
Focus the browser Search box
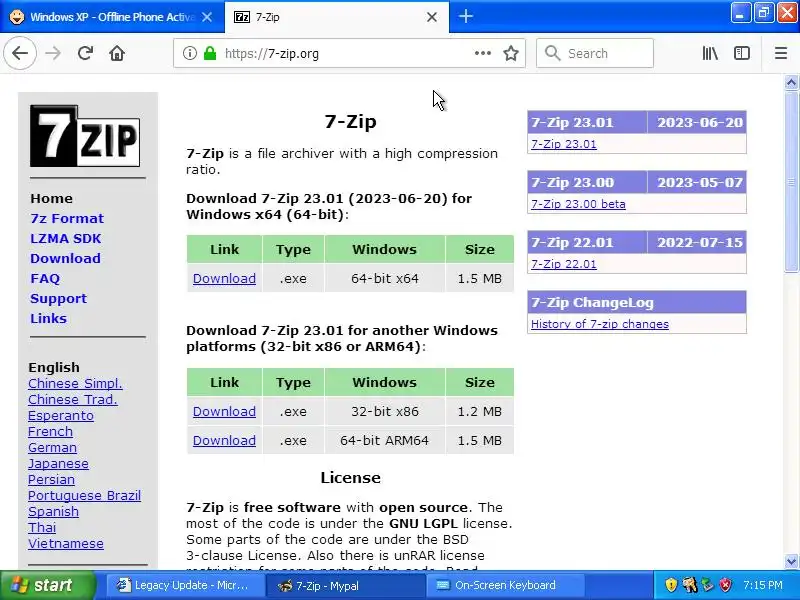(595, 53)
